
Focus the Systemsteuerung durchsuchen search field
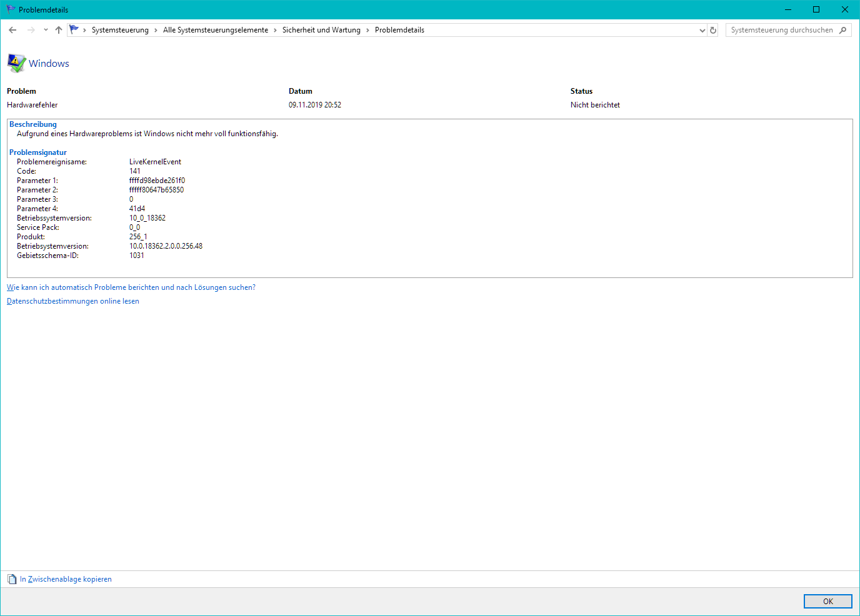click(781, 30)
